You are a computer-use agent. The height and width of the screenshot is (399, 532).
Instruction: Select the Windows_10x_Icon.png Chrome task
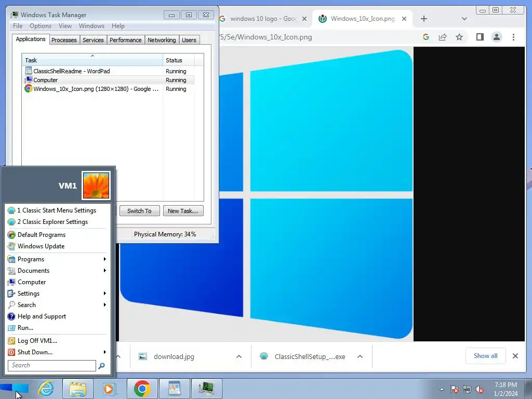[x=108, y=89]
